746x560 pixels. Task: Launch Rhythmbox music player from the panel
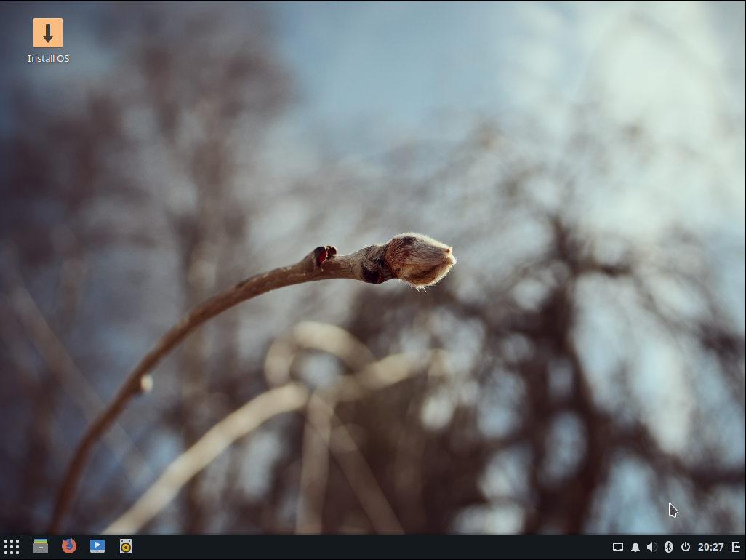tap(126, 546)
